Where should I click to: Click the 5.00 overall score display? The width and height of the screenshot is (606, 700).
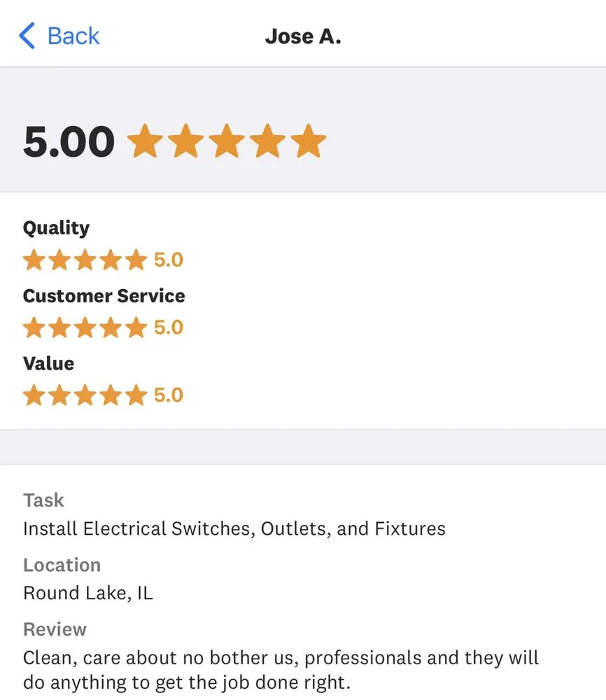click(x=68, y=140)
